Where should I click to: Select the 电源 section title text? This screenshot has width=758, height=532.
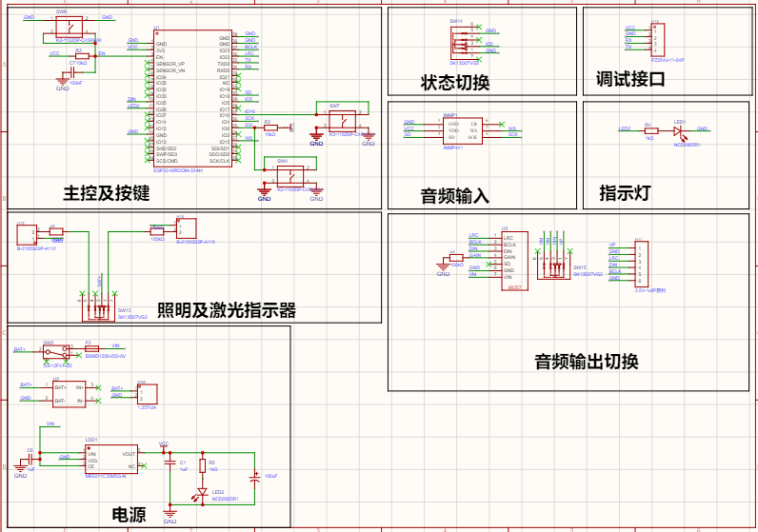click(x=129, y=515)
